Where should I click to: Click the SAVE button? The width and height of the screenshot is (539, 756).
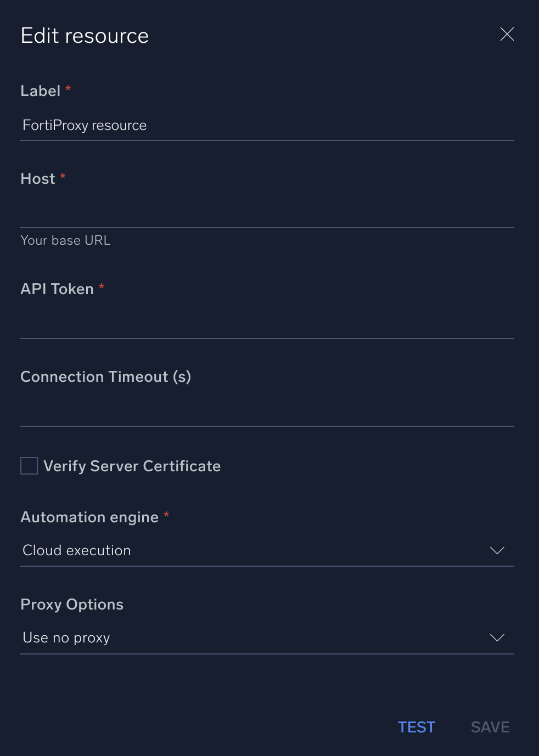point(489,727)
